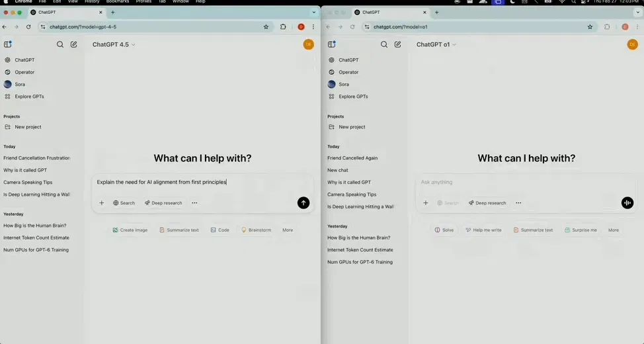Click search chats icon in right window
The width and height of the screenshot is (644, 344).
[384, 44]
